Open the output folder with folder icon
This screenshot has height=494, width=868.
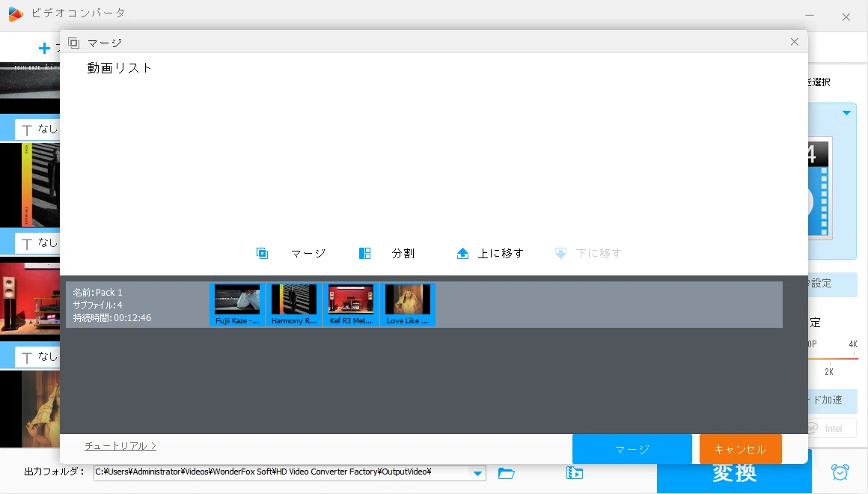[506, 473]
